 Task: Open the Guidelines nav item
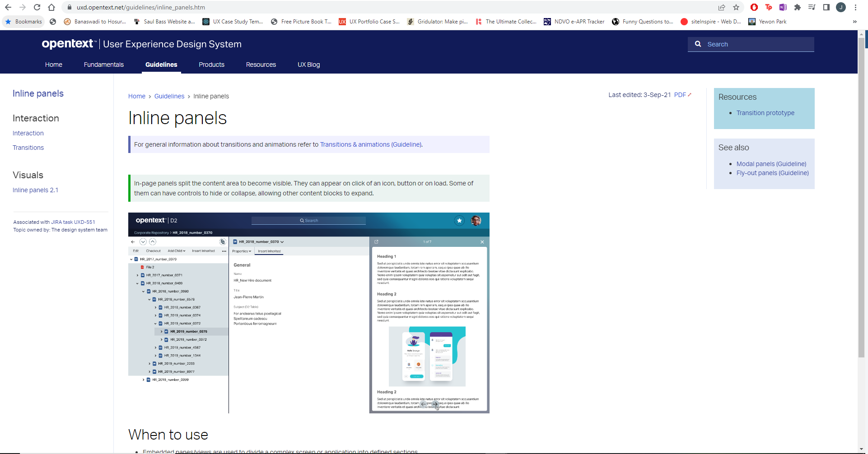click(161, 65)
